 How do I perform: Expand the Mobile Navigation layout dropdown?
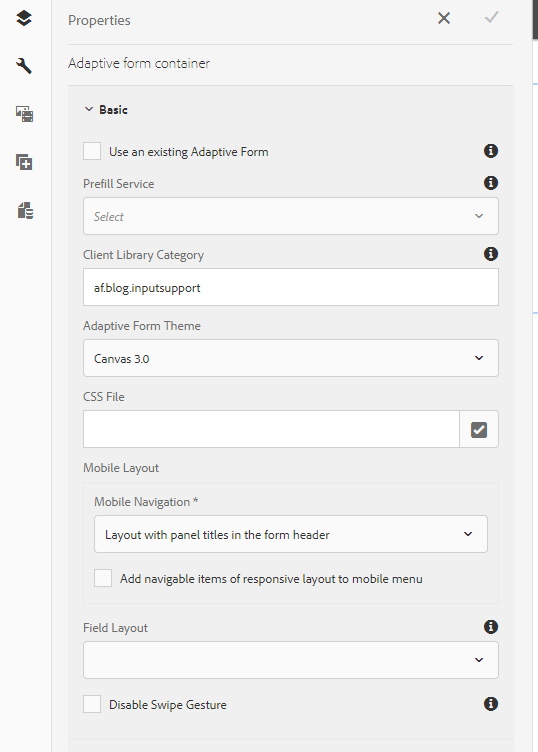[291, 534]
